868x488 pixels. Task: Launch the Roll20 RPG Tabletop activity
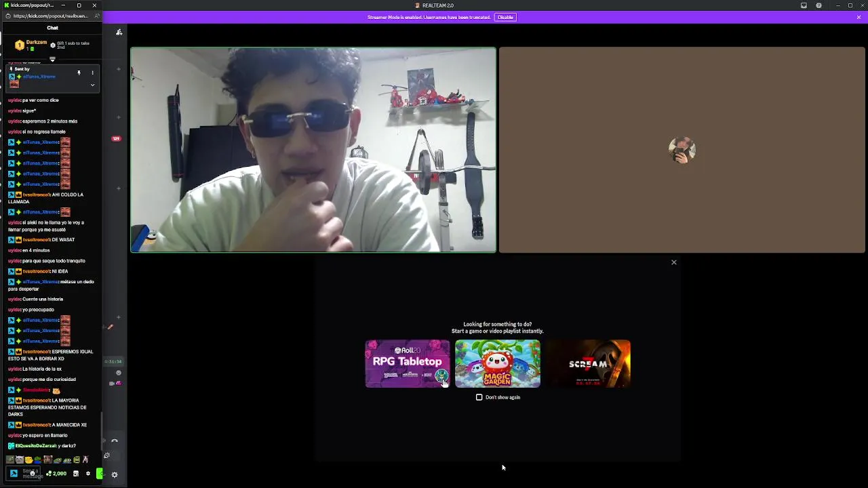(x=407, y=364)
